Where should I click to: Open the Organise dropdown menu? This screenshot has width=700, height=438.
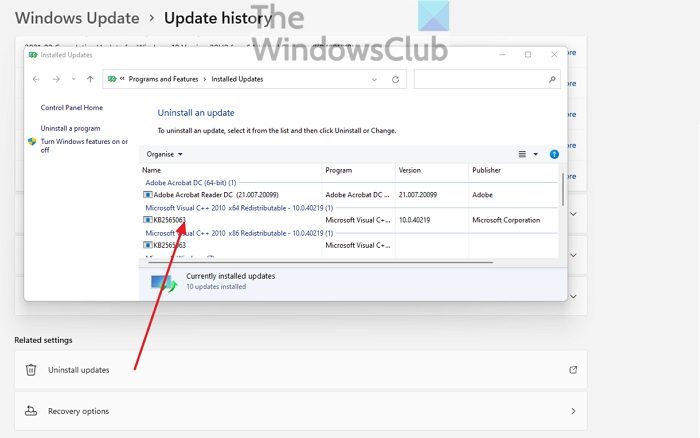(164, 154)
